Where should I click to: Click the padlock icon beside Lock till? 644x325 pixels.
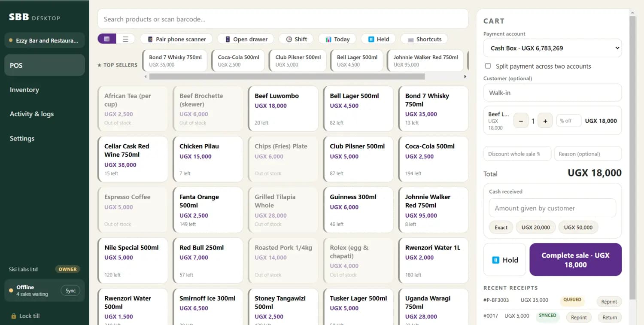(x=14, y=316)
